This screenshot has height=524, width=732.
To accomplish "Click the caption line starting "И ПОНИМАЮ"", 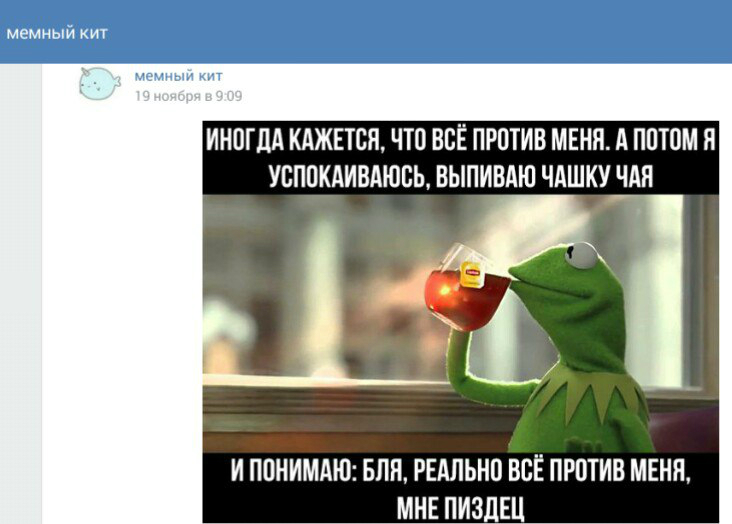I will click(x=460, y=470).
